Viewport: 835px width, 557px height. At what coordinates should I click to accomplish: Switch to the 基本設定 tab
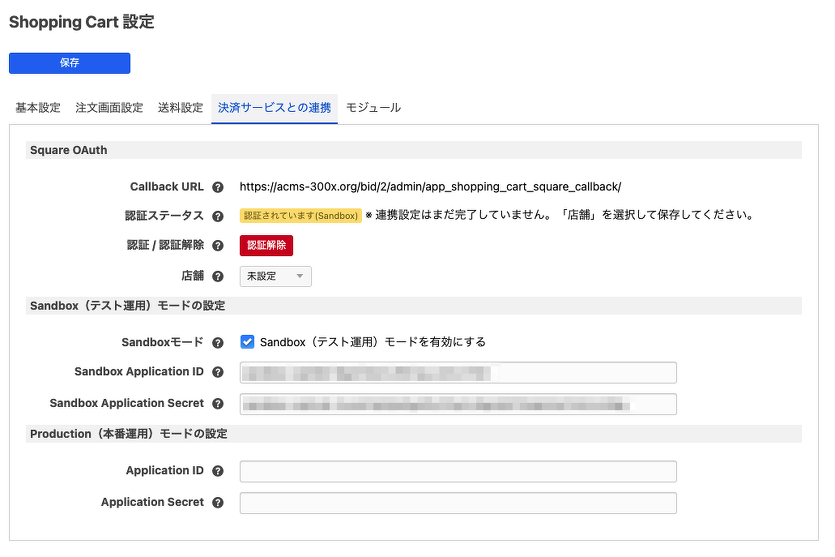(38, 108)
